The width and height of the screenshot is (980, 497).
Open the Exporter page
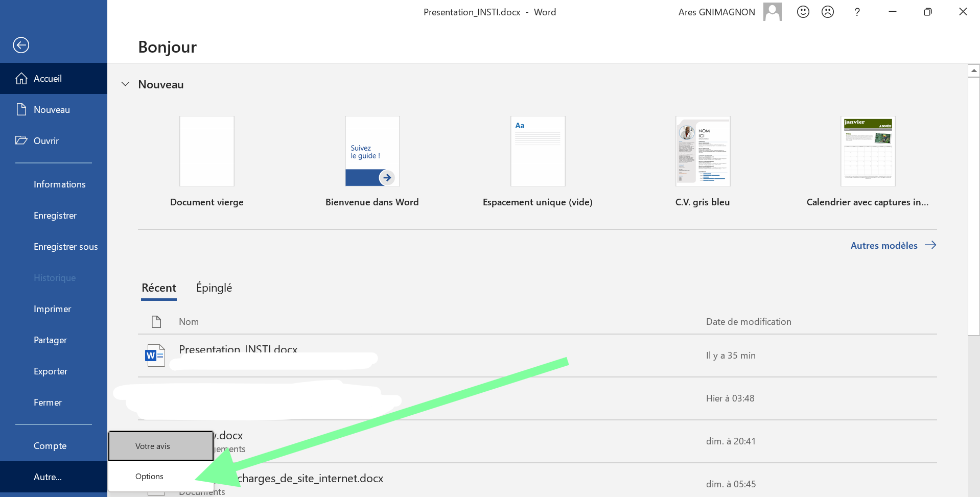tap(54, 371)
